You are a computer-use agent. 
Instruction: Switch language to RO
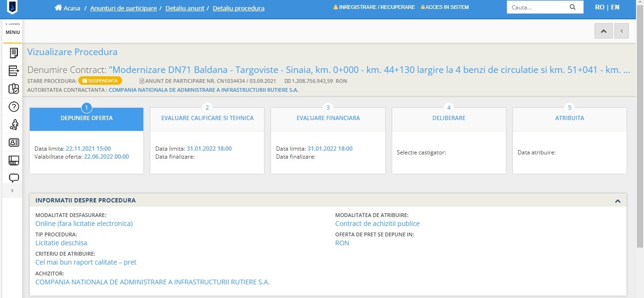tap(600, 8)
